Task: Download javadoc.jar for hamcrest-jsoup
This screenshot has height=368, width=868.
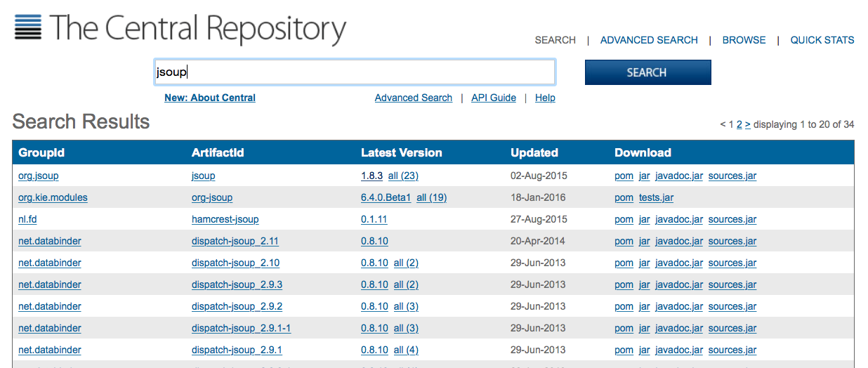Action: [x=679, y=219]
